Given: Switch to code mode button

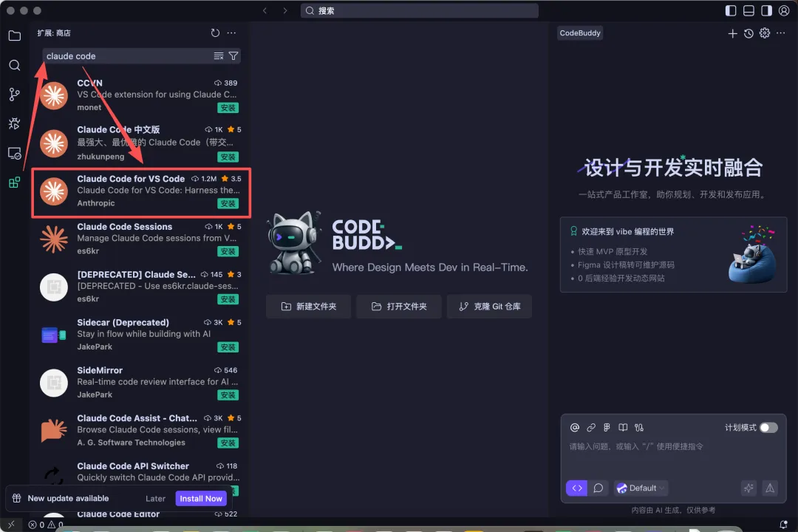Looking at the screenshot, I should [576, 488].
